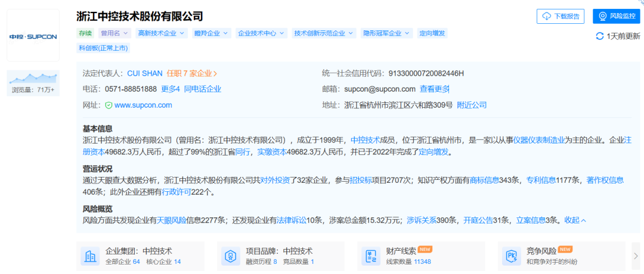Click the 财产线索 document icon
644x274 pixels.
(x=371, y=256)
